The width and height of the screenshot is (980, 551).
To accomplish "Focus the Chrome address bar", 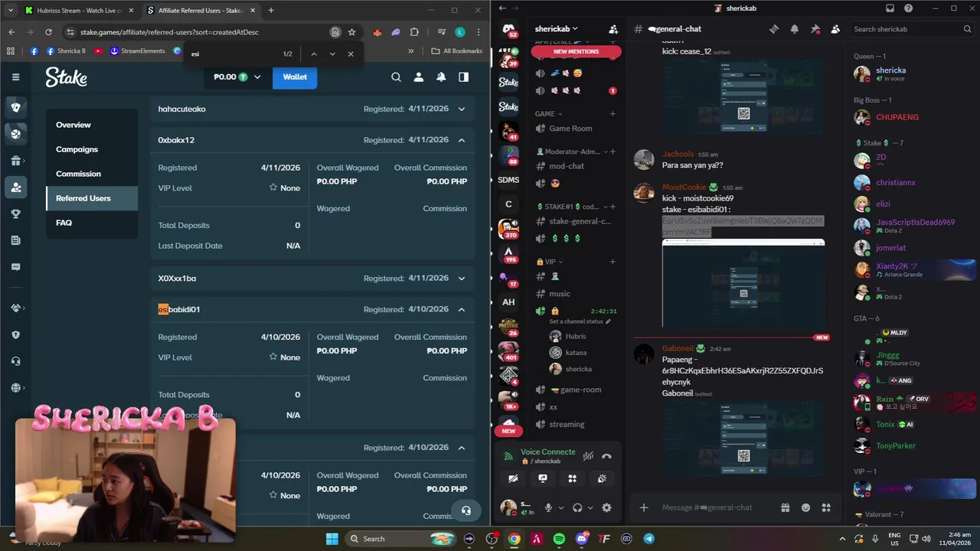I will point(203,32).
